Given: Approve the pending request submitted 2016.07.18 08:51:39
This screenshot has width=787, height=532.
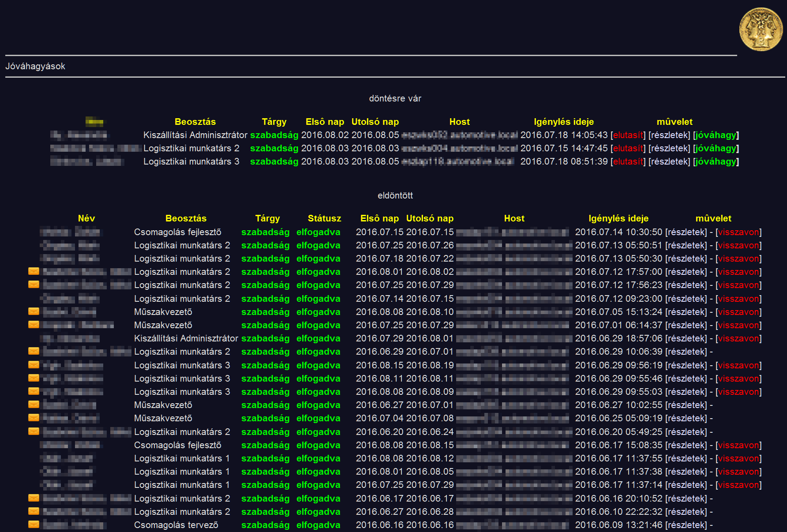Looking at the screenshot, I should pos(716,161).
